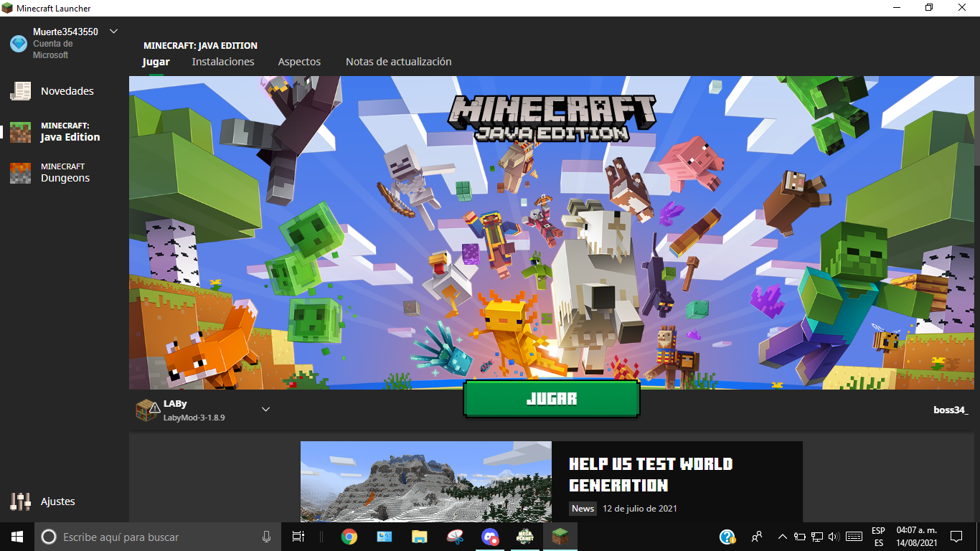View the Notas de actualización tab
Viewport: 980px width, 551px height.
pyautogui.click(x=399, y=62)
